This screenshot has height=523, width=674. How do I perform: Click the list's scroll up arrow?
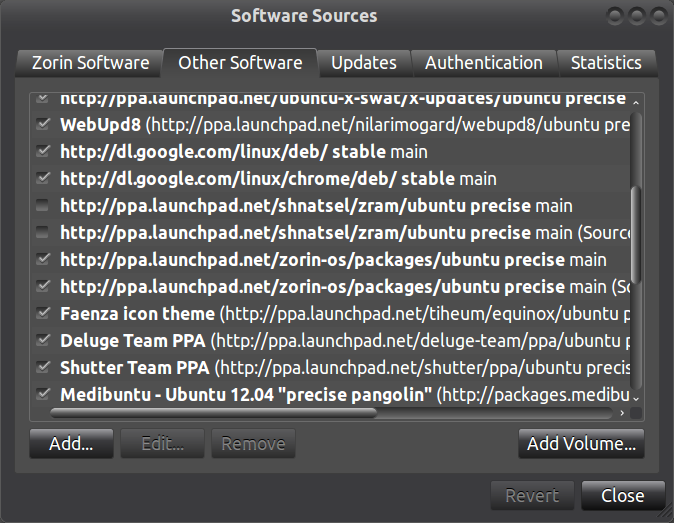tap(636, 102)
